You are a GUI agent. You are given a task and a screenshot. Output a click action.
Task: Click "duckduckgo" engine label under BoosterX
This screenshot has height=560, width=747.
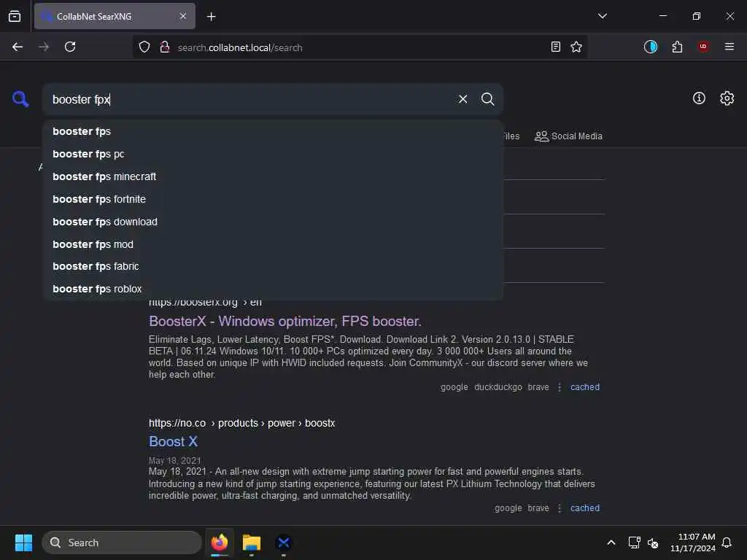[x=498, y=387]
